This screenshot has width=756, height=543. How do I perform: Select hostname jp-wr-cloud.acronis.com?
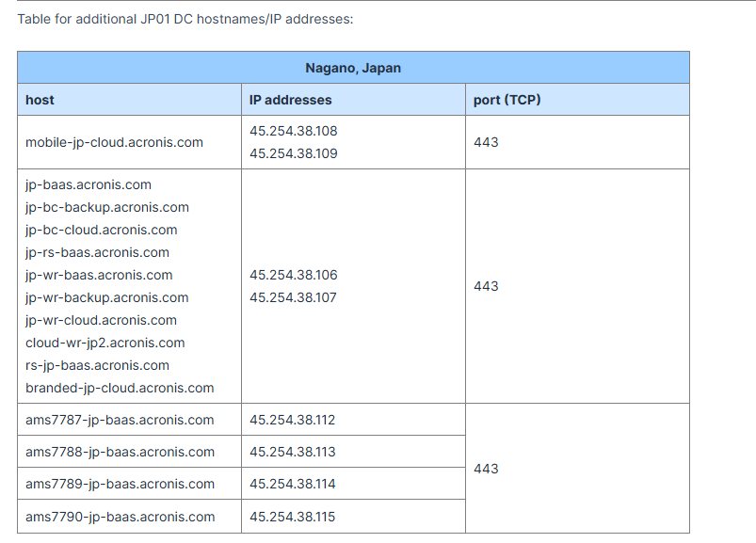point(102,320)
